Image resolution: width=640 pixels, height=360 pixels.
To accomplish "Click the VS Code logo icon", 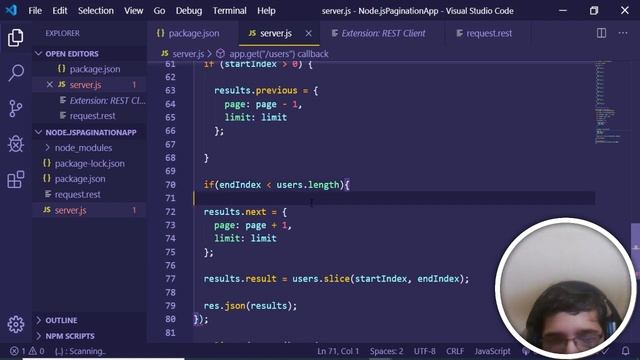I will (x=11, y=10).
